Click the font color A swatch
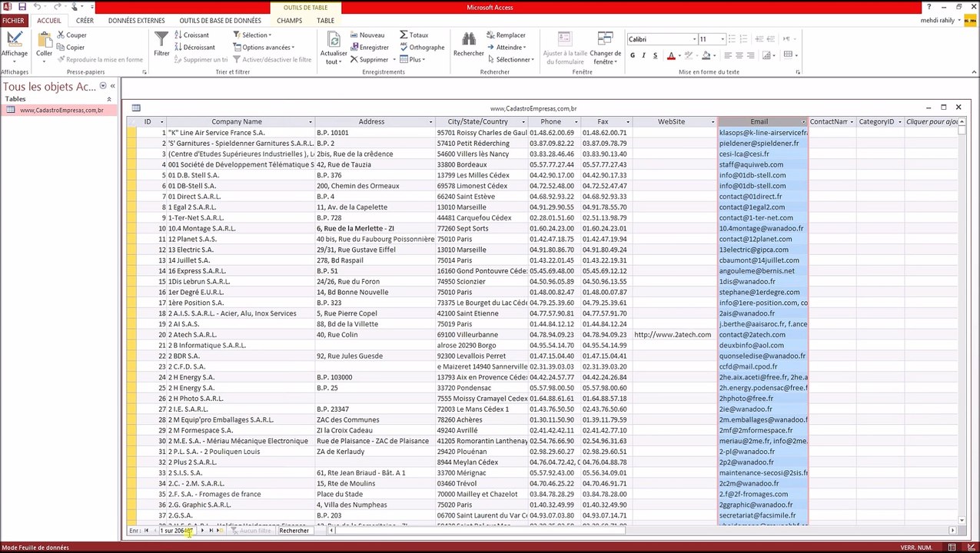Image resolution: width=980 pixels, height=553 pixels. (670, 55)
